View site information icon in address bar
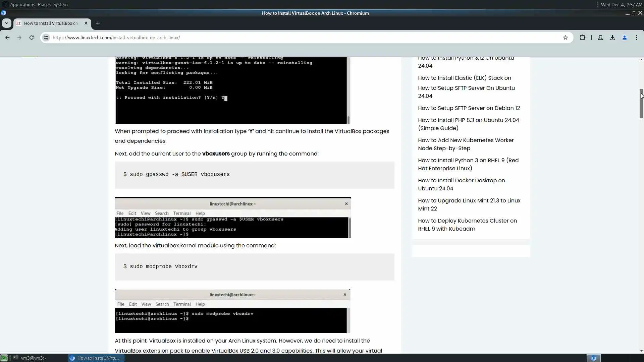Viewport: 644px width, 362px height. coord(46,38)
